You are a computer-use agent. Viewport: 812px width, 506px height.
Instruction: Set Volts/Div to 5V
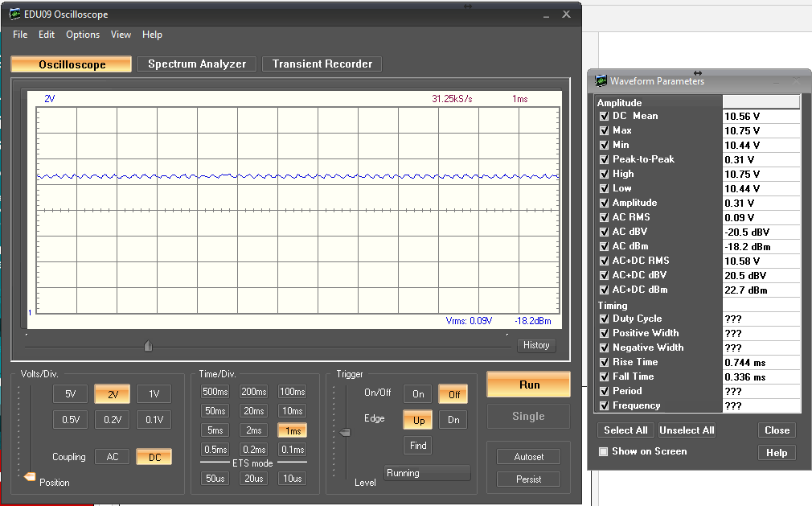(71, 394)
